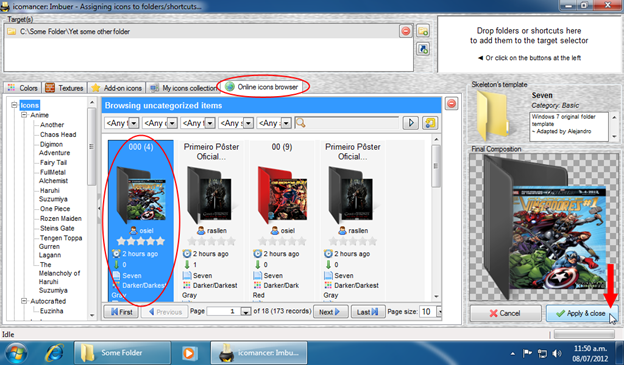Click the Previous page button

coord(164,312)
